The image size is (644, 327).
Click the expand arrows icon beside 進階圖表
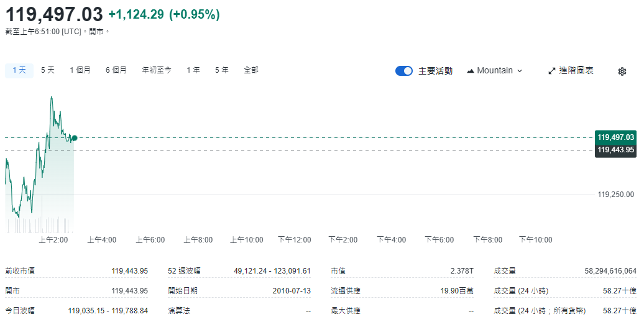click(552, 71)
